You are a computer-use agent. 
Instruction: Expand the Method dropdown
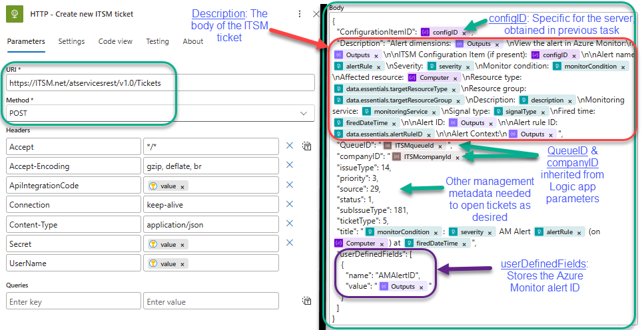pos(304,113)
